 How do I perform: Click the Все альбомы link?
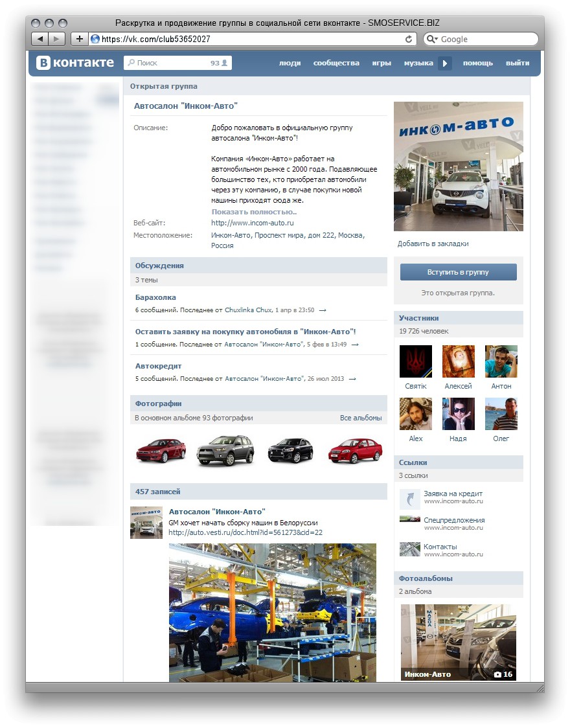(x=361, y=418)
